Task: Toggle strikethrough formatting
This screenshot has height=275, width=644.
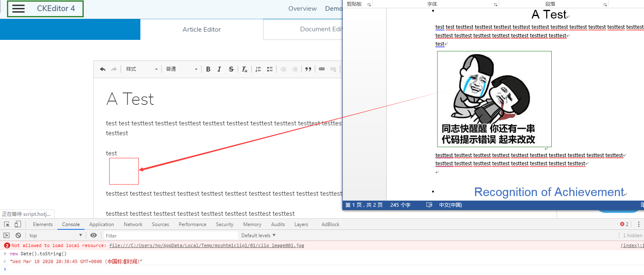Action: [x=231, y=69]
